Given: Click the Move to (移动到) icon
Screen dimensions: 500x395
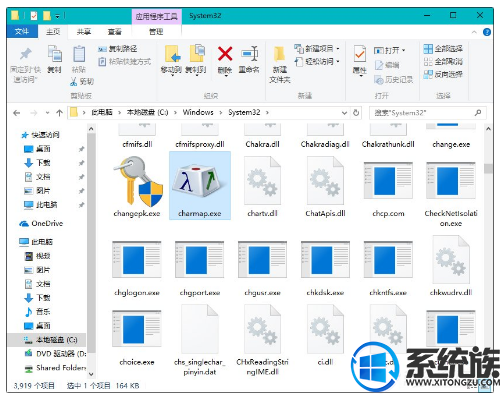Looking at the screenshot, I should click(x=173, y=54).
